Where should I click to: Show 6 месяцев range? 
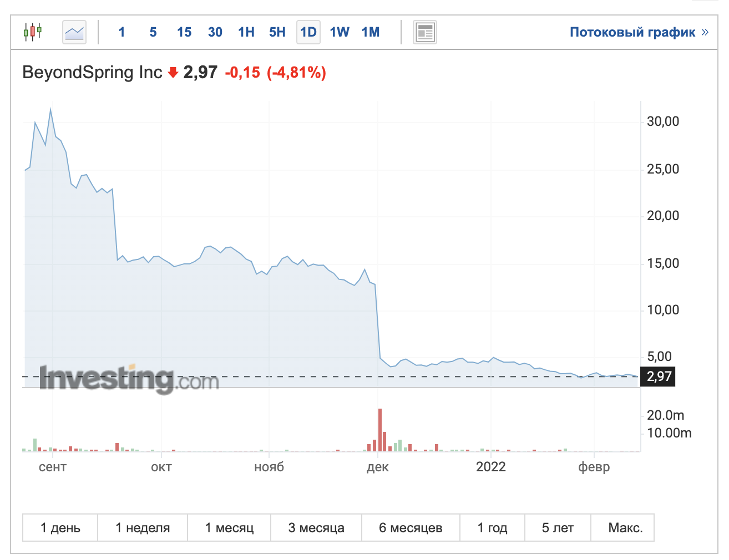(x=411, y=527)
